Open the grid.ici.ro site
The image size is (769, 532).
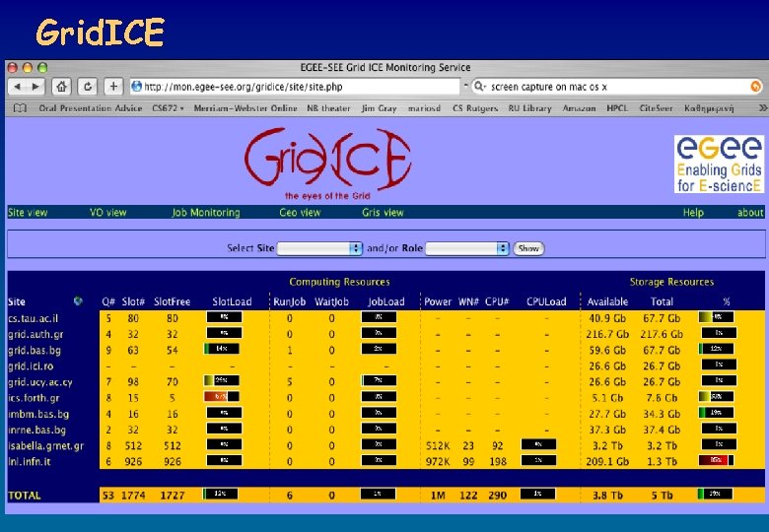click(31, 366)
